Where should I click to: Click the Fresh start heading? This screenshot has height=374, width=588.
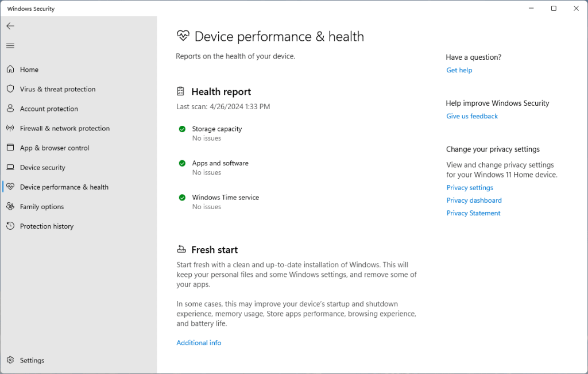pyautogui.click(x=215, y=250)
